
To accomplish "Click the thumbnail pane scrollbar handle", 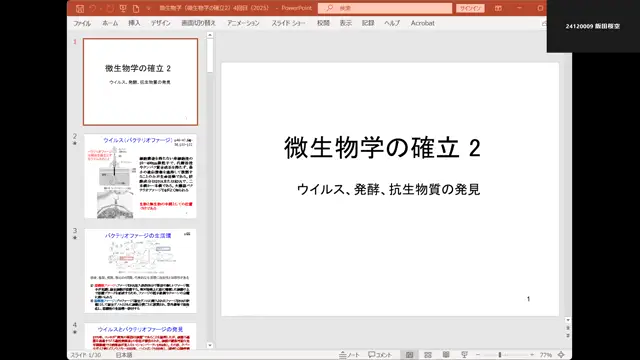I will tap(210, 56).
